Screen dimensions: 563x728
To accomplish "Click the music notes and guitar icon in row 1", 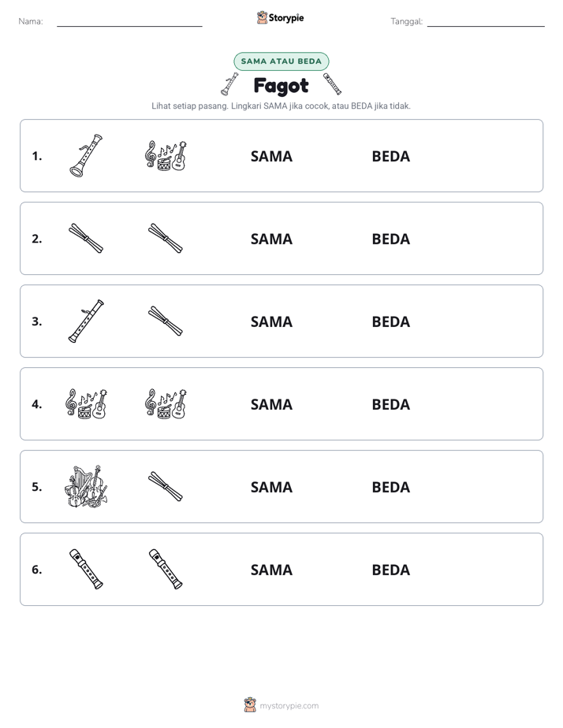I will pos(166,155).
